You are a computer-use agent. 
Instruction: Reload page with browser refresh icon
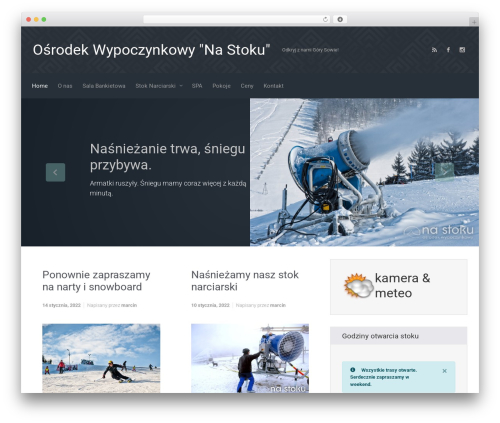(325, 19)
